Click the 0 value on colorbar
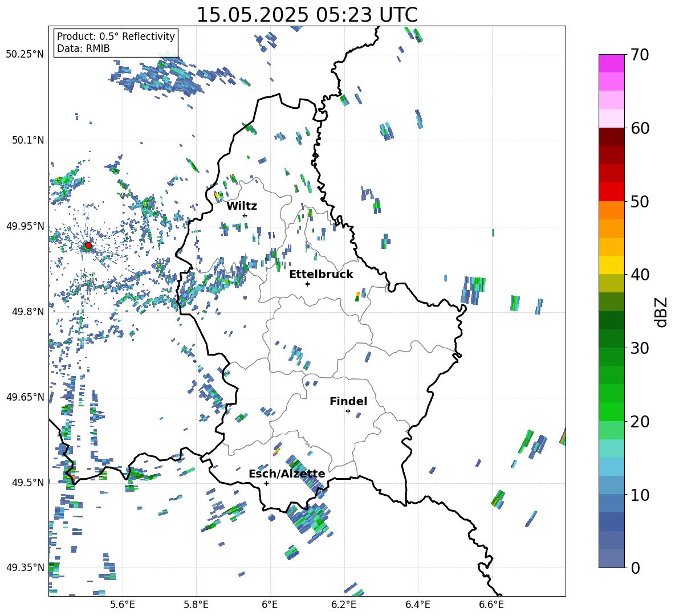The height and width of the screenshot is (616, 675). click(x=635, y=568)
